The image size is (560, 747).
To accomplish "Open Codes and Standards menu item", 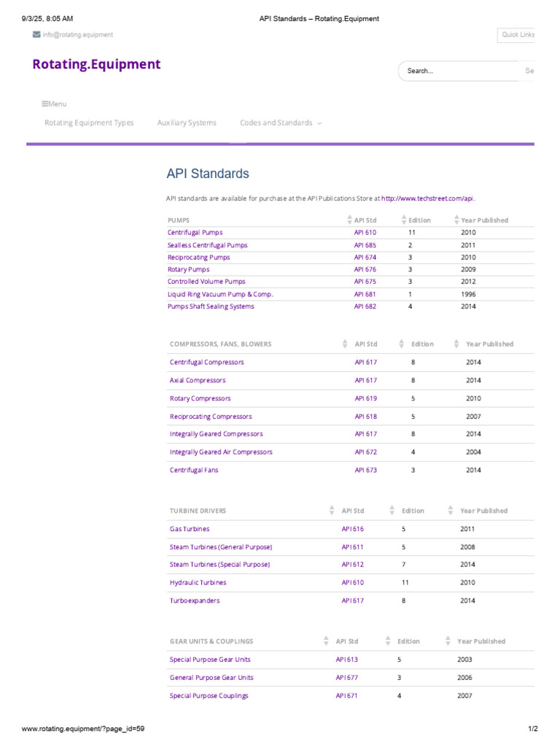I will click(x=276, y=123).
